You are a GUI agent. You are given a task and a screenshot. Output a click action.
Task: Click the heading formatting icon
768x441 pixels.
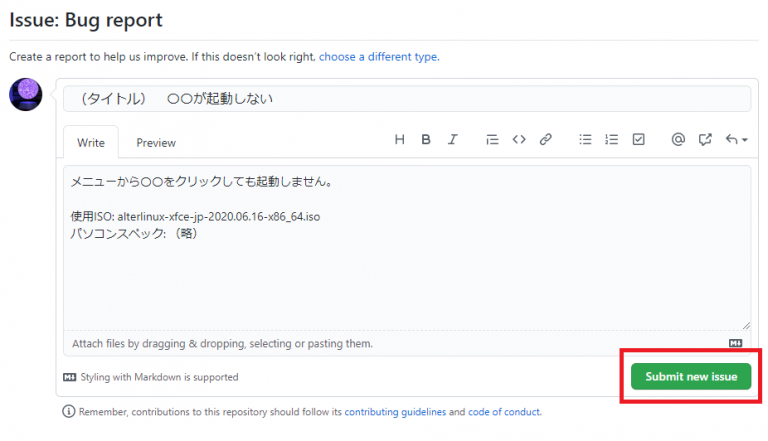(400, 140)
